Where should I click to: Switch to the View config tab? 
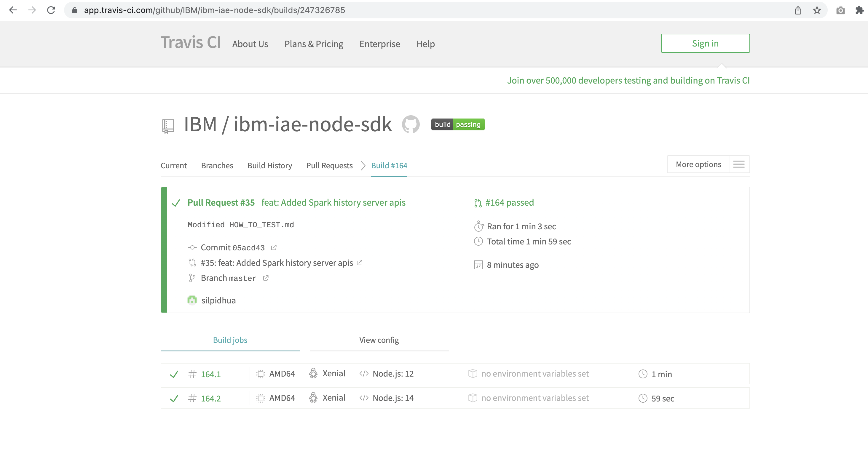click(x=379, y=340)
